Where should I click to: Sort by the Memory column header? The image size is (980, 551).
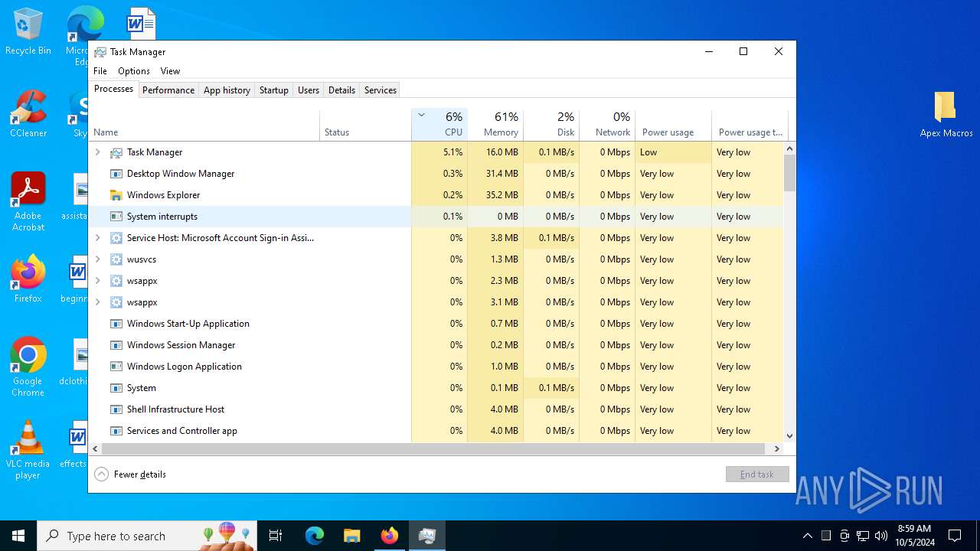pos(495,125)
